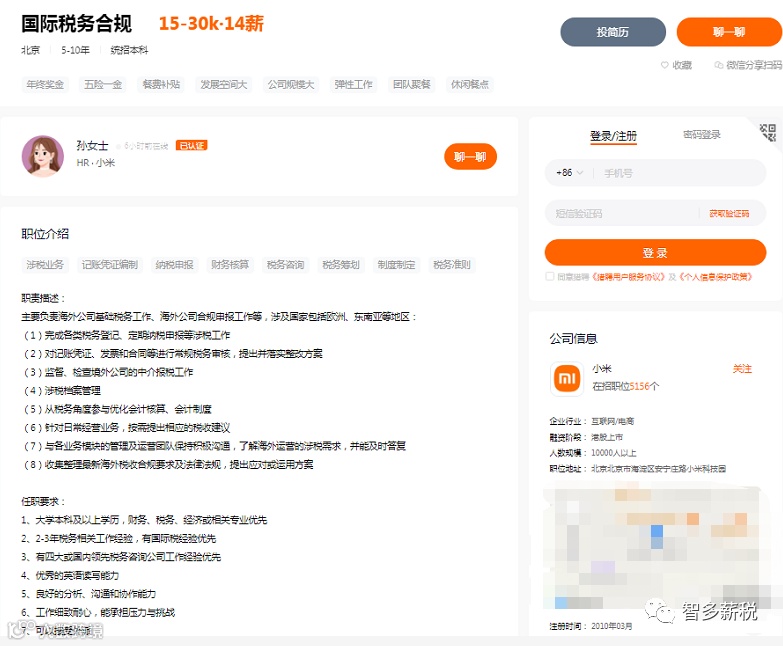Click the 已认证 verified badge

point(191,145)
